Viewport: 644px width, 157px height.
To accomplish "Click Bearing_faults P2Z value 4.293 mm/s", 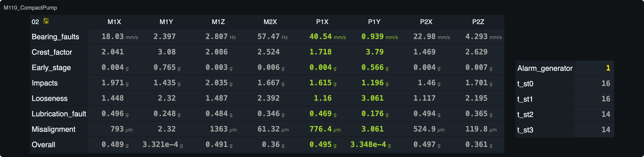I will 484,36.
